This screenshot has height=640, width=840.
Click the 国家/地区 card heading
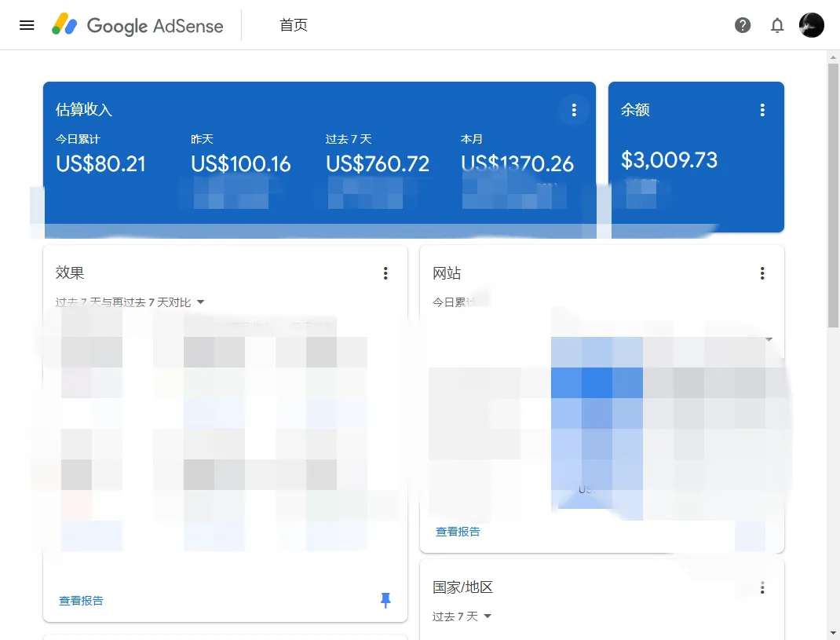463,587
